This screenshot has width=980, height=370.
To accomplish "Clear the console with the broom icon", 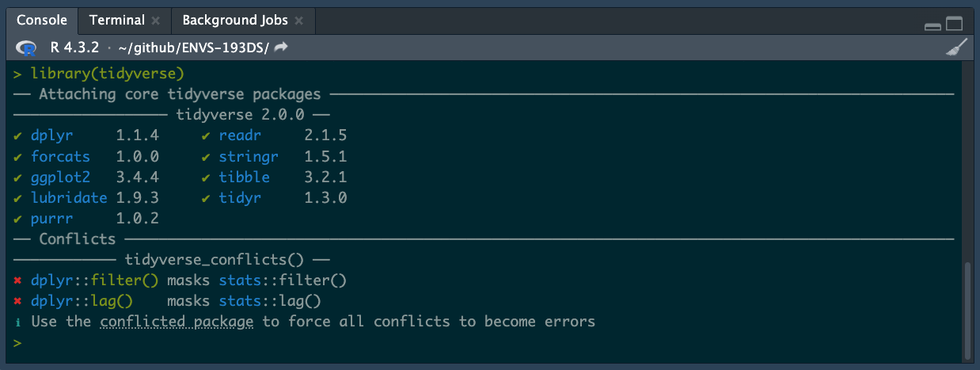I will (x=957, y=48).
